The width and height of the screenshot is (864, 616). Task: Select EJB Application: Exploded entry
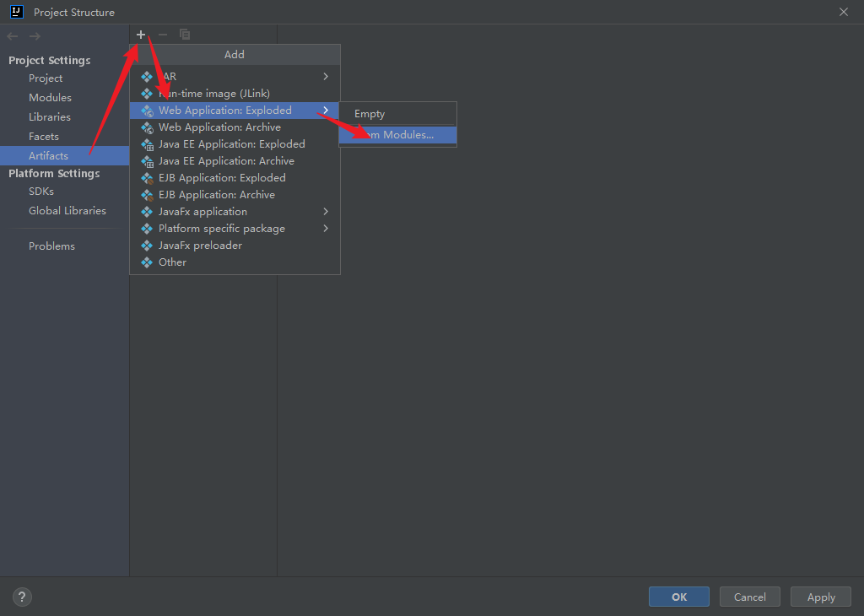pos(235,178)
